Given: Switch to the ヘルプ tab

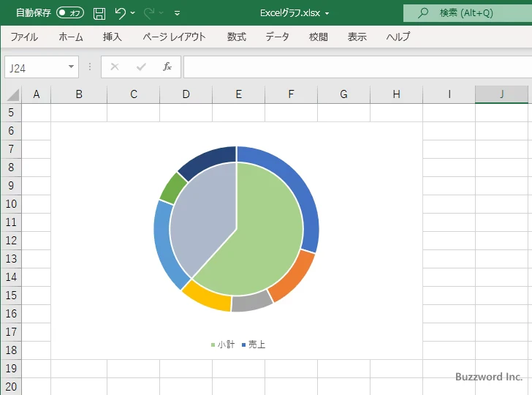Looking at the screenshot, I should point(398,37).
